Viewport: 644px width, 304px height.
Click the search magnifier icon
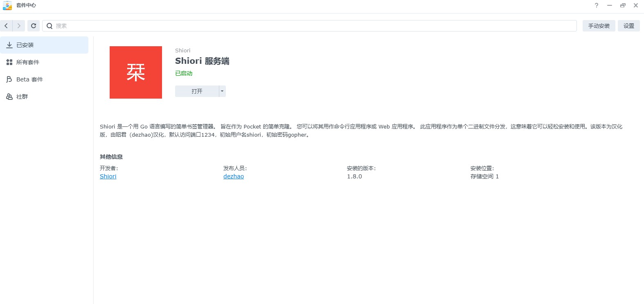[50, 26]
